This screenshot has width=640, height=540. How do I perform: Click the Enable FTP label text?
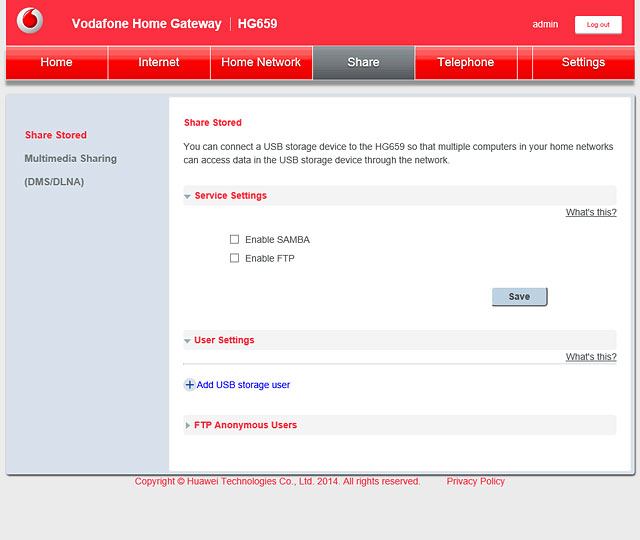click(269, 258)
